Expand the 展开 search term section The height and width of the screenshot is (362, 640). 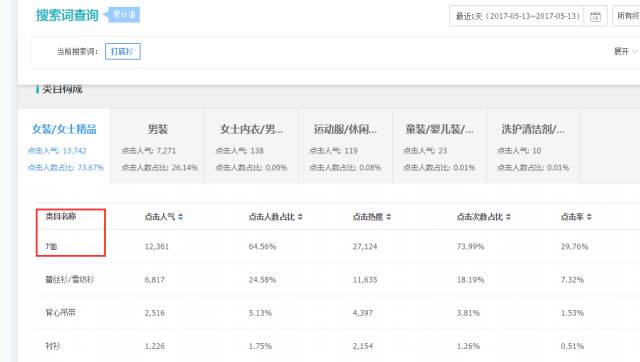(626, 51)
